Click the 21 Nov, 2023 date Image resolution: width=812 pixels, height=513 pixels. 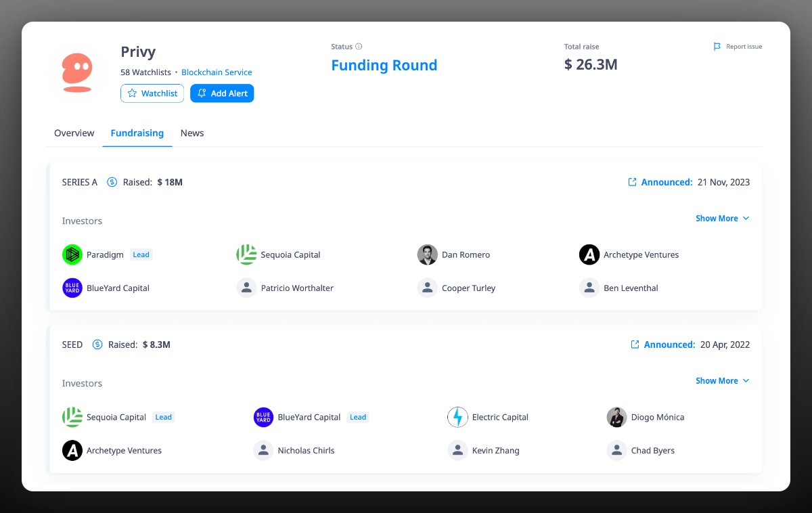[723, 182]
